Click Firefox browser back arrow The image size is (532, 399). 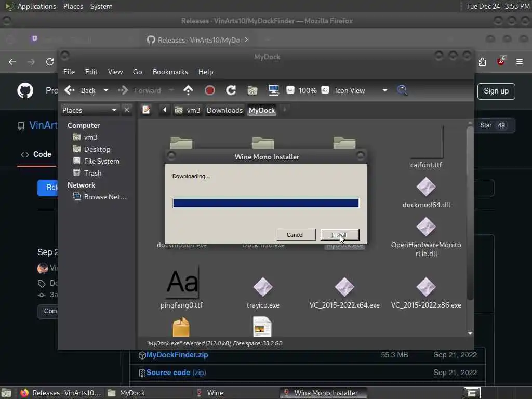tap(12, 62)
